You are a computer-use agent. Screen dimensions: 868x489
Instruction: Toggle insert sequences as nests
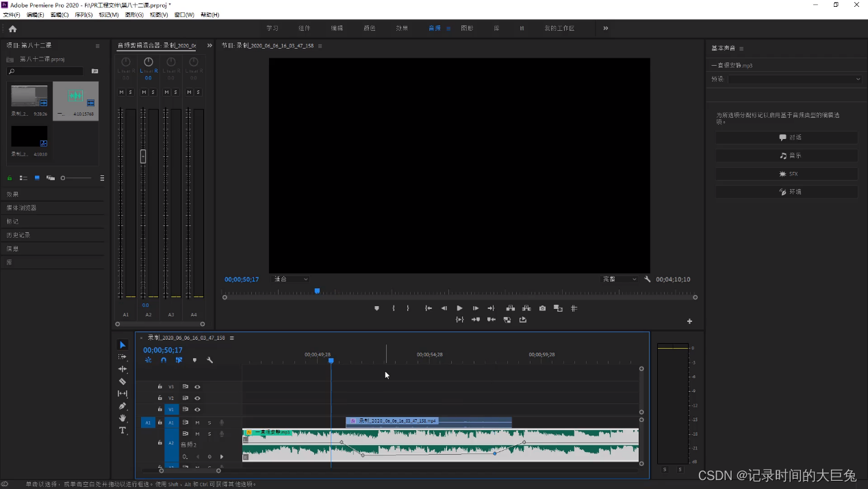coord(148,360)
